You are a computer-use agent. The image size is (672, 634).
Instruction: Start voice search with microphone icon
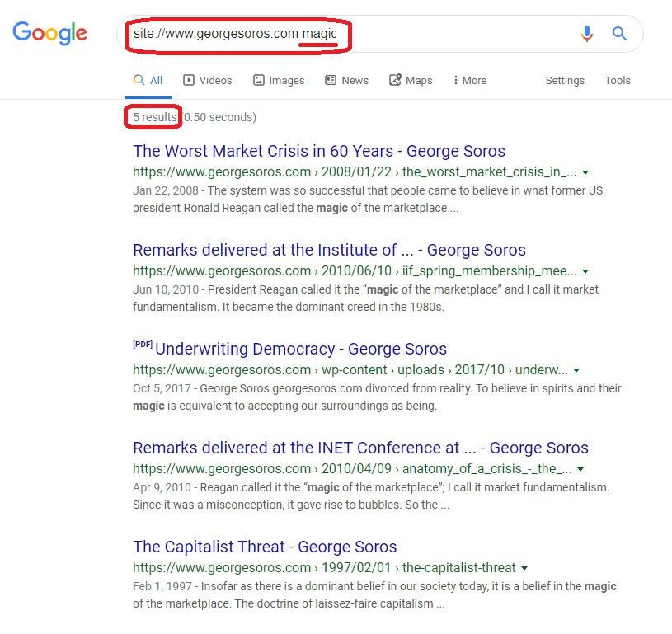point(587,34)
